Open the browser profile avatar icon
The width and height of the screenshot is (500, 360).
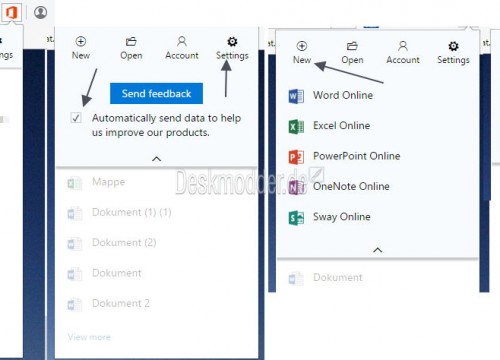tap(40, 13)
